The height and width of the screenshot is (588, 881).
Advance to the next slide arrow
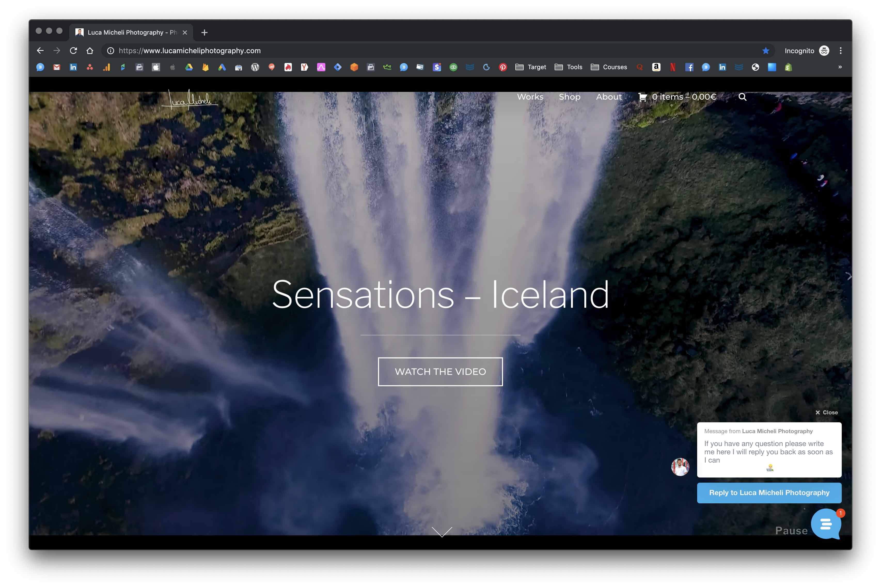click(x=849, y=277)
